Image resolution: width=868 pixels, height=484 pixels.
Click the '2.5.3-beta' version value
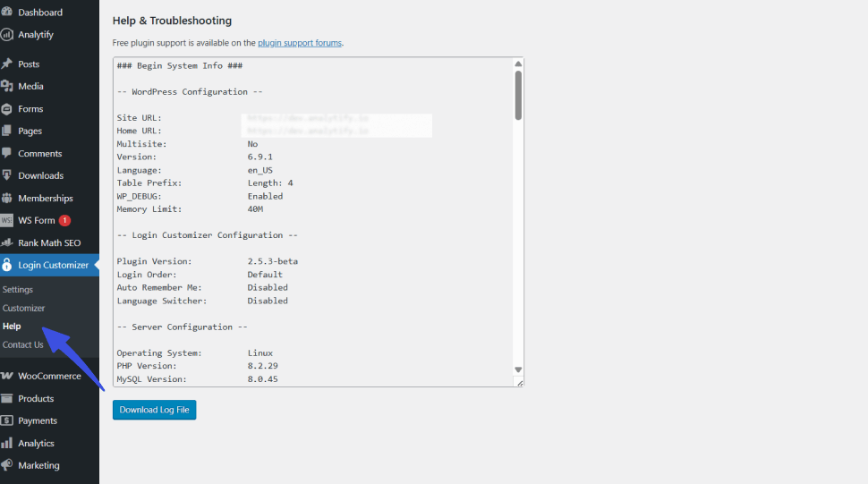click(272, 261)
